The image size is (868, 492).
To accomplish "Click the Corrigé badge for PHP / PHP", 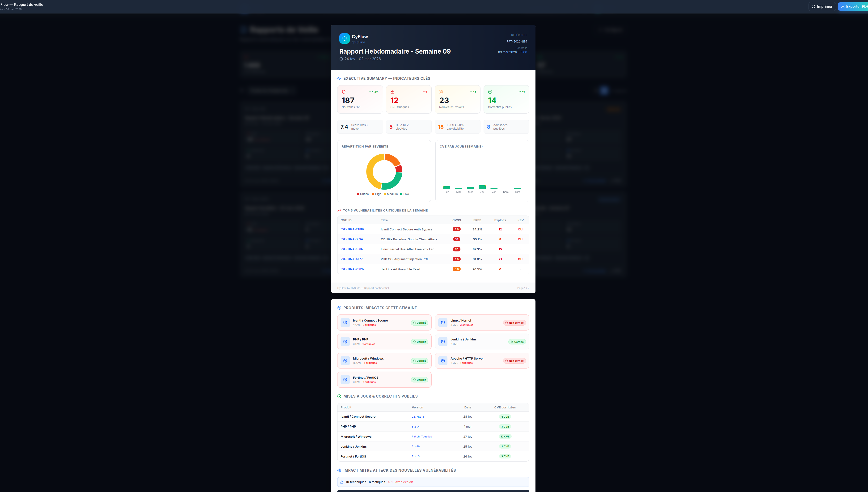I will click(x=419, y=342).
